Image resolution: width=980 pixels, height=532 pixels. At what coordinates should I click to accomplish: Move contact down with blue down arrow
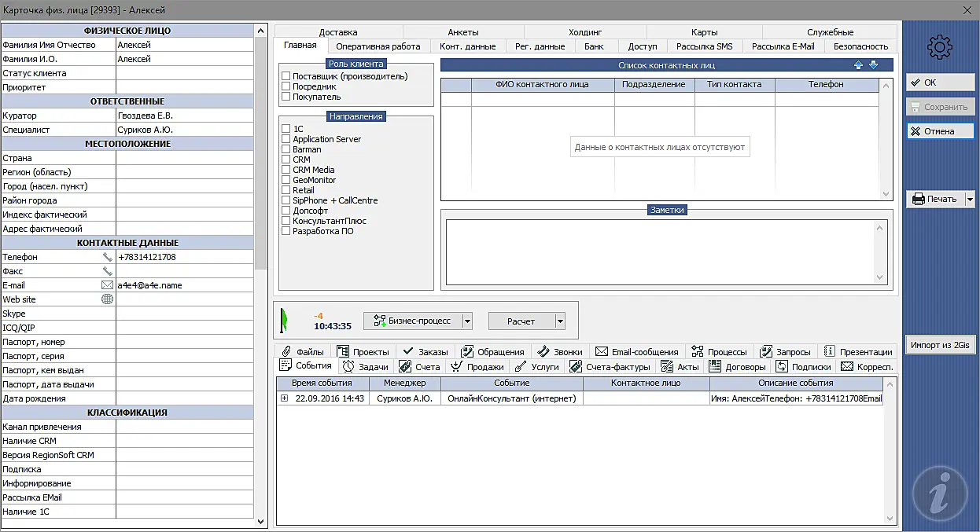[873, 65]
